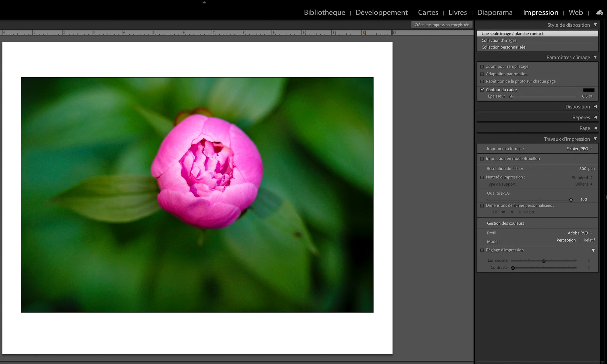The image size is (607, 364).
Task: Collapse the Style de disposition panel triangle
Action: (595, 25)
